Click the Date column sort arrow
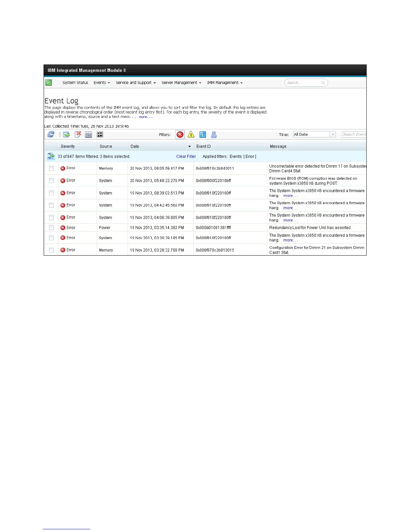The image size is (411, 532). (189, 146)
